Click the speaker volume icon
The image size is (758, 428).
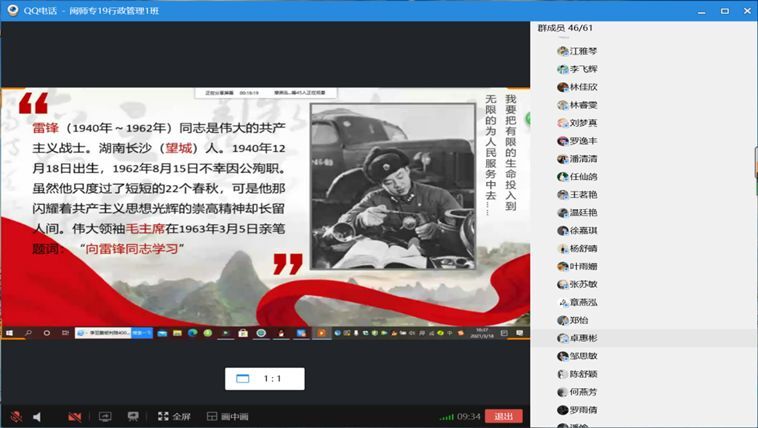click(x=37, y=416)
